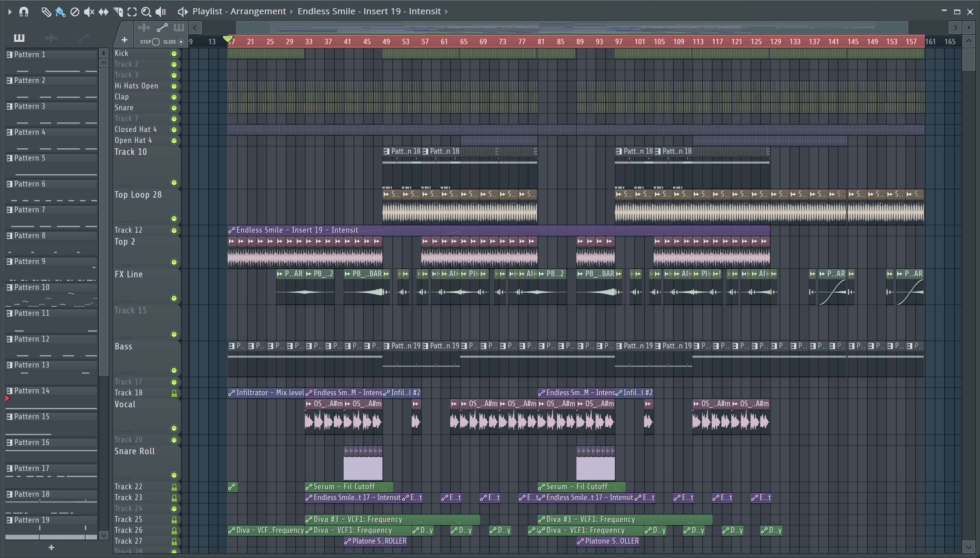Unlock Track 18 lock icon

point(174,393)
